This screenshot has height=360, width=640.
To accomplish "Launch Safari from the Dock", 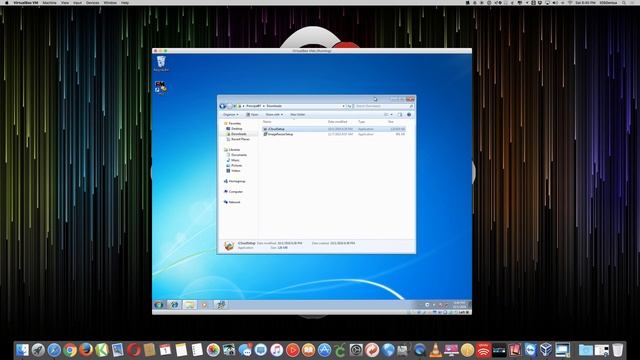I will click(54, 350).
